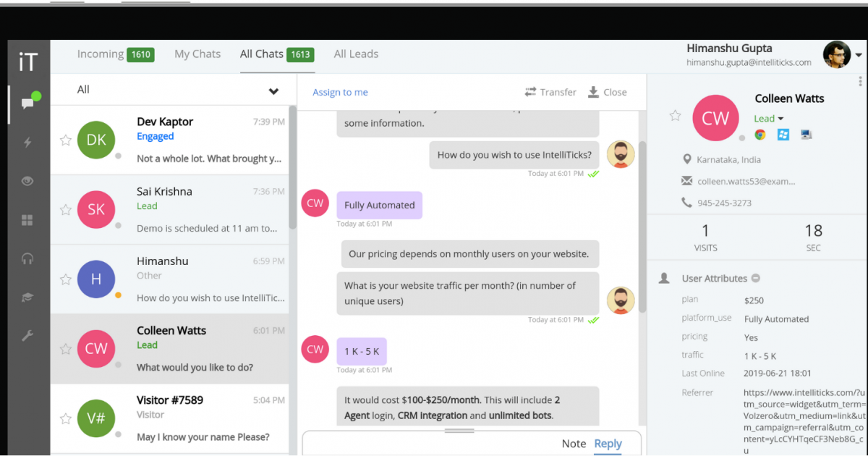Click the Transfer chat button
This screenshot has height=456, width=868.
pos(550,93)
